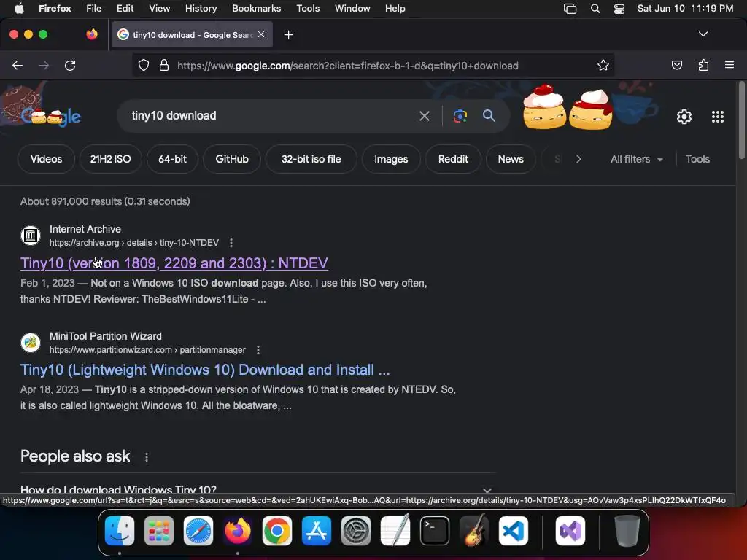
Task: Focus the Google search input field
Action: [271, 116]
